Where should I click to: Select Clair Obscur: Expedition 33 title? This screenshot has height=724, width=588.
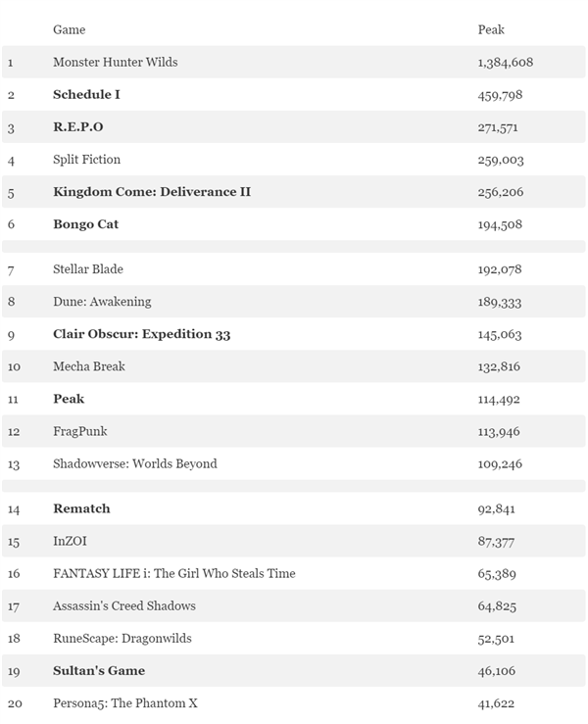141,333
